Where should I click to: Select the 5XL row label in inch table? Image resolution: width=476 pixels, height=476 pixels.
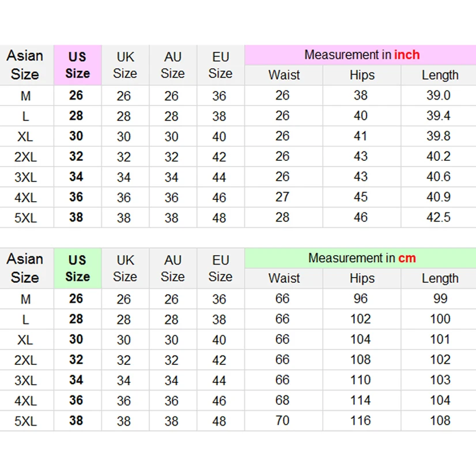(x=25, y=218)
